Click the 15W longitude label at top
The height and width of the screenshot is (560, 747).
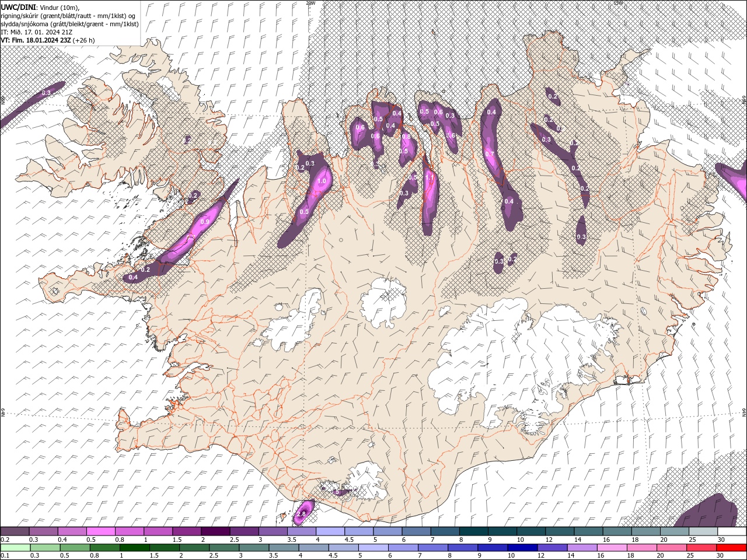click(x=618, y=3)
